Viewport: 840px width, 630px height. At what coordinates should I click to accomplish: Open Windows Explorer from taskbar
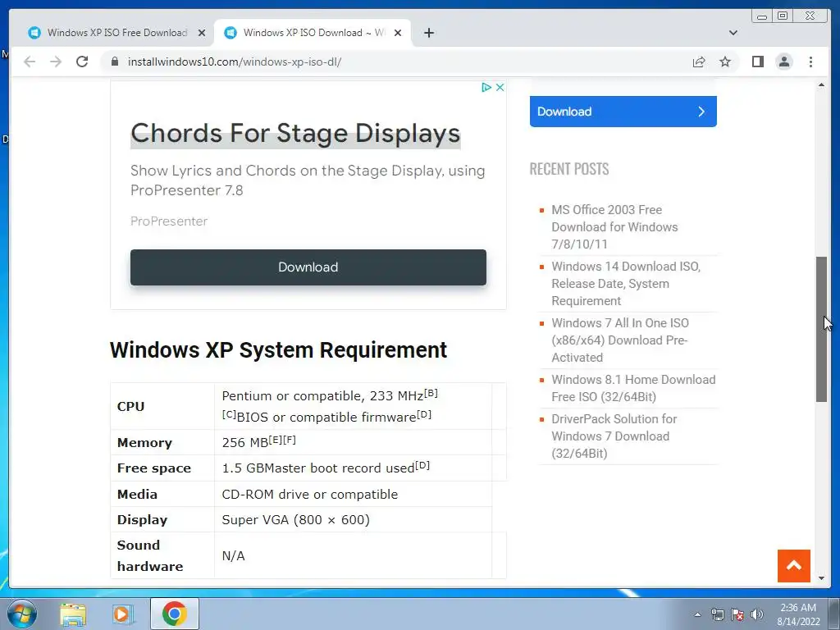point(73,614)
